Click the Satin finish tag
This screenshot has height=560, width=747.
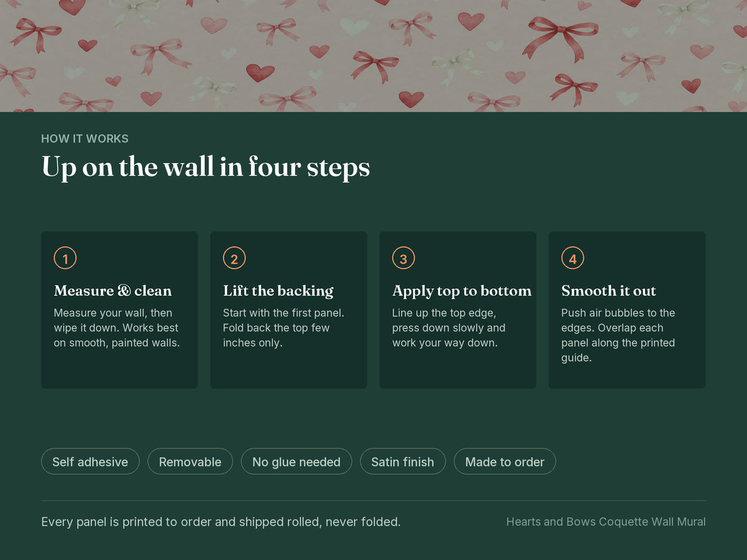point(403,462)
